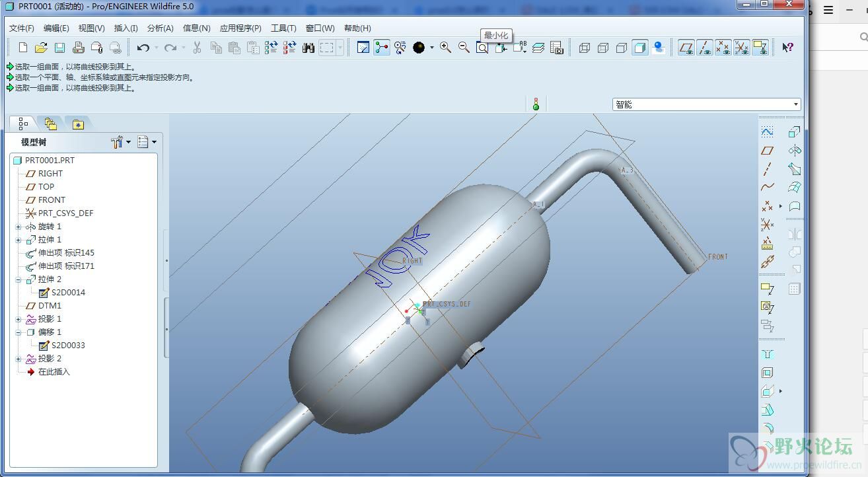This screenshot has width=868, height=477.
Task: Toggle coordinate systems display
Action: [742, 48]
